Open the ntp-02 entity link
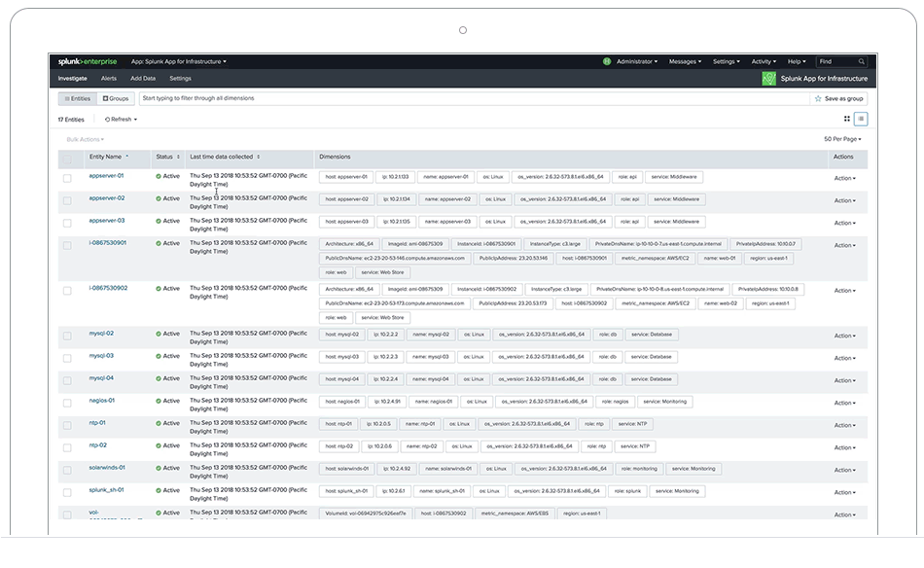 coord(98,445)
